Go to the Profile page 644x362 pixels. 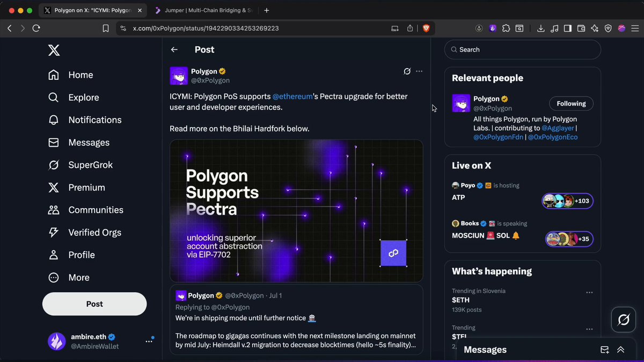(71, 255)
